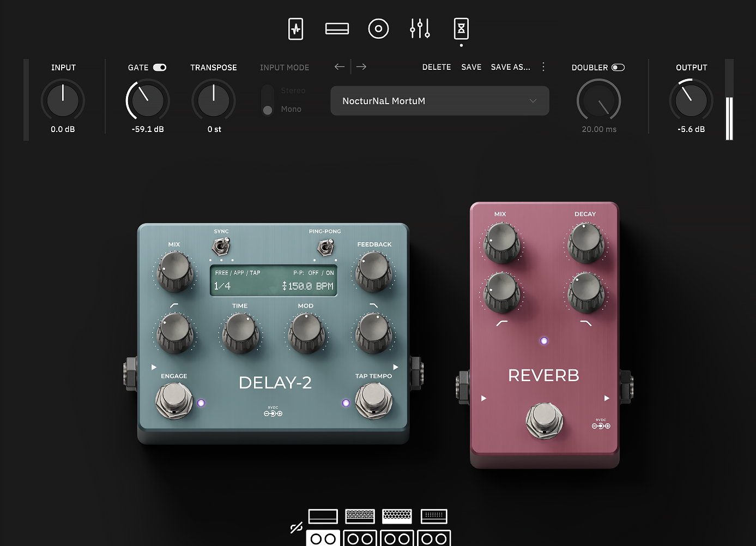Viewport: 756px width, 546px height.
Task: Click the Mono input mode label
Action: (x=291, y=109)
